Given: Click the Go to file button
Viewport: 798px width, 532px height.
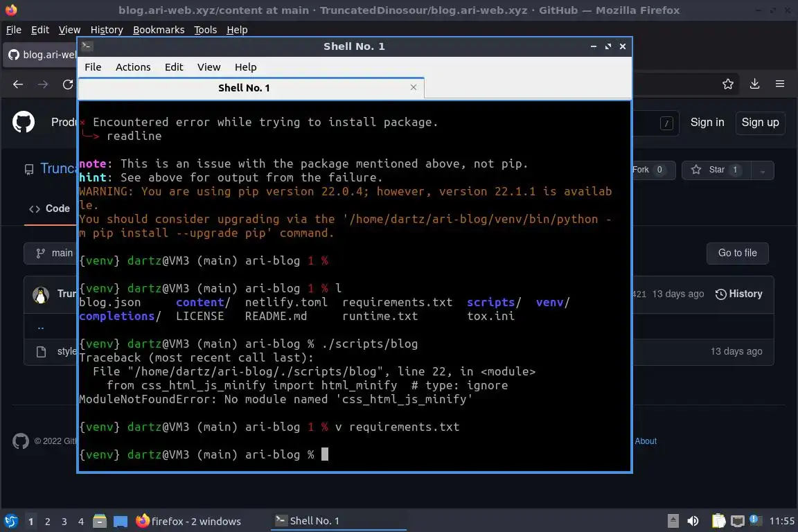Looking at the screenshot, I should [737, 253].
